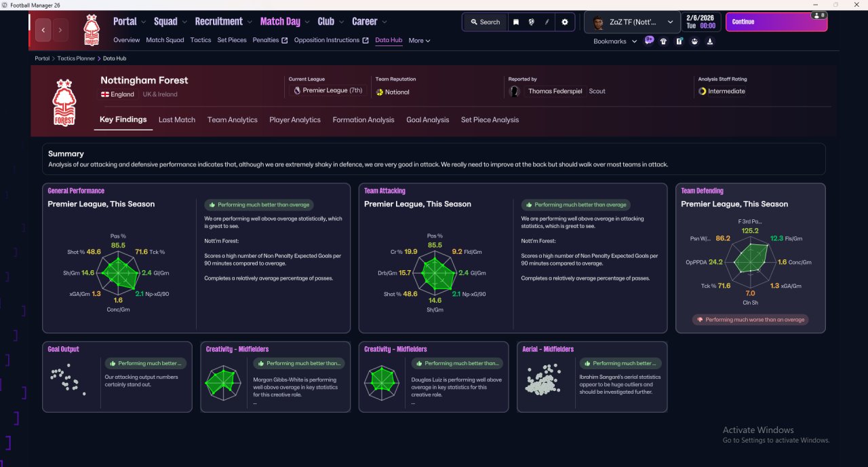Open the General Performance card title

pos(76,191)
